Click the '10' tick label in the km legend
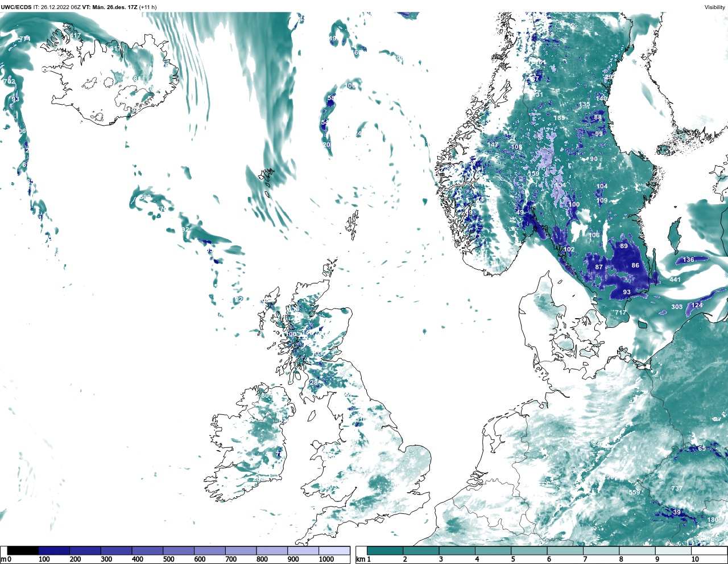 [695, 559]
